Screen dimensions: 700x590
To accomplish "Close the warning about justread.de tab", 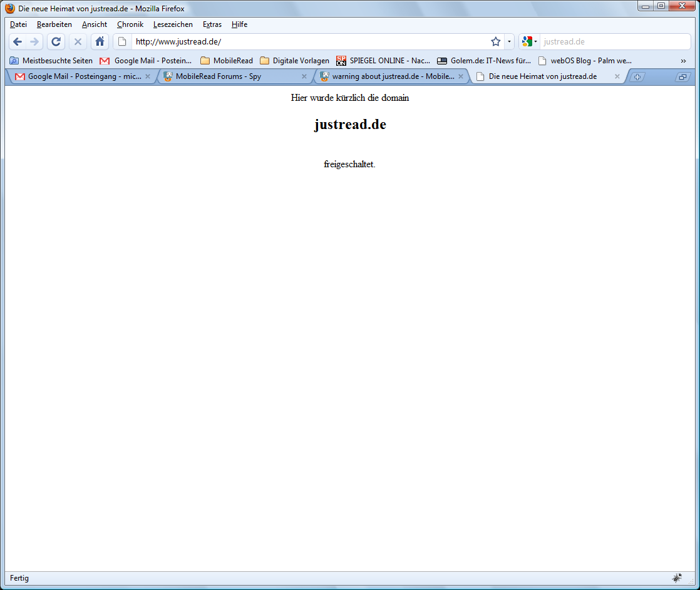I will click(x=461, y=76).
